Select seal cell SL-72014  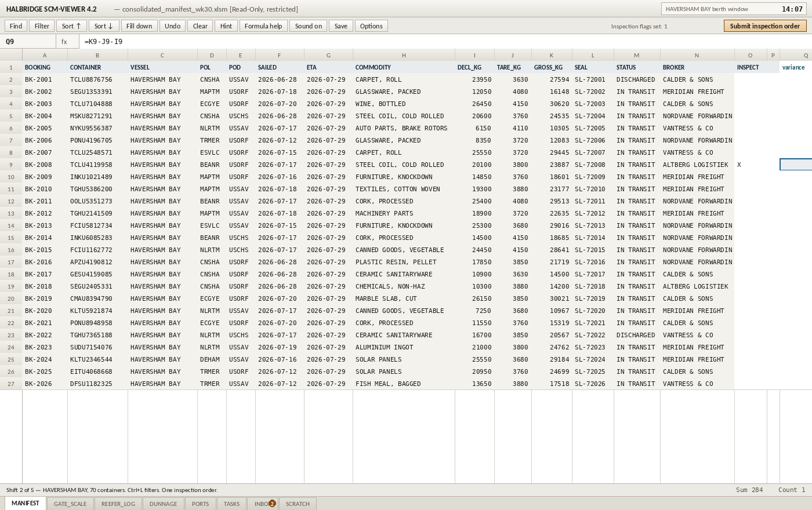click(593, 238)
